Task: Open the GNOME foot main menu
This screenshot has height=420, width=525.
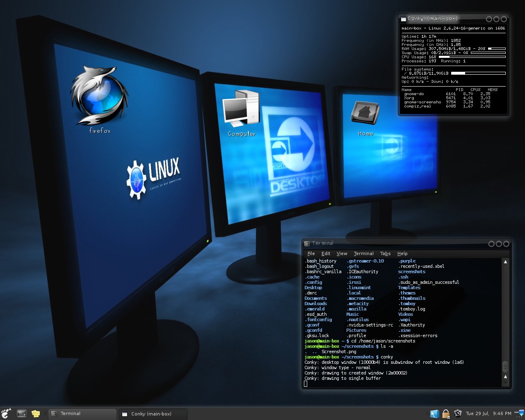Action: pyautogui.click(x=6, y=413)
